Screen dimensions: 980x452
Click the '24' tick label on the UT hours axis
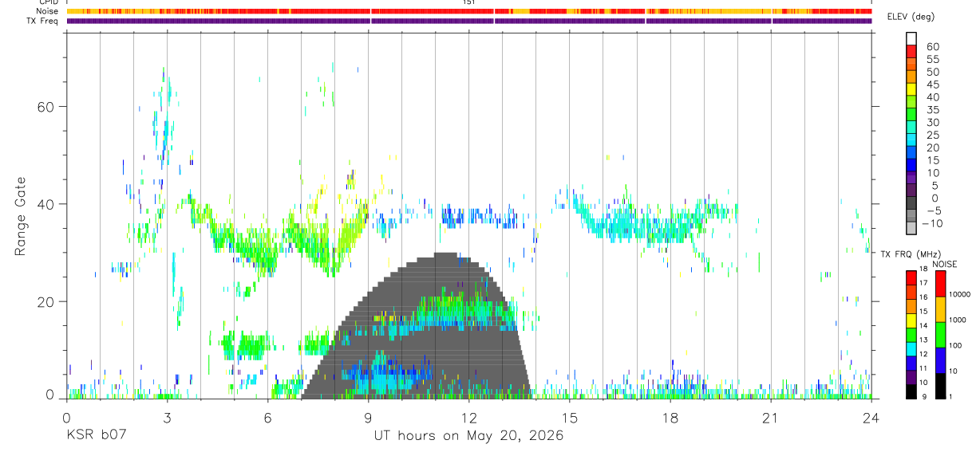coord(871,419)
